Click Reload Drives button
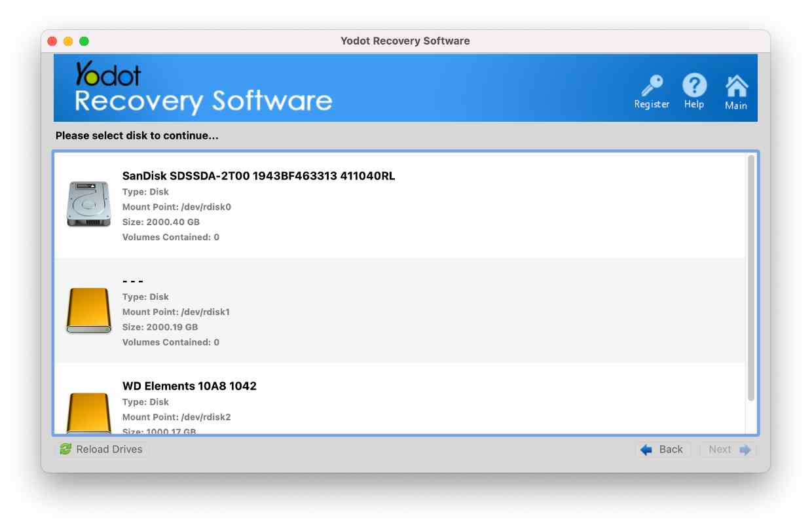812x527 pixels. coord(101,449)
